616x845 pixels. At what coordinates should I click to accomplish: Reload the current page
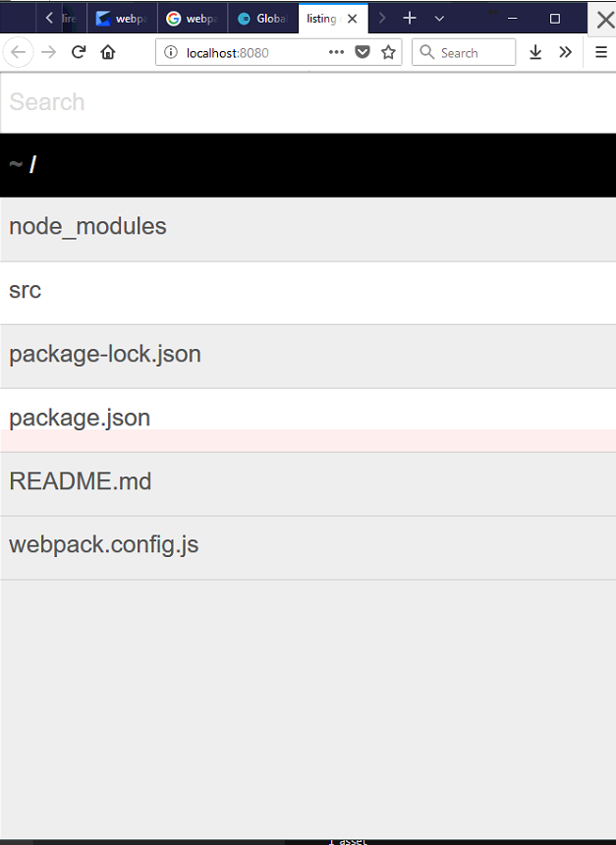pos(79,52)
